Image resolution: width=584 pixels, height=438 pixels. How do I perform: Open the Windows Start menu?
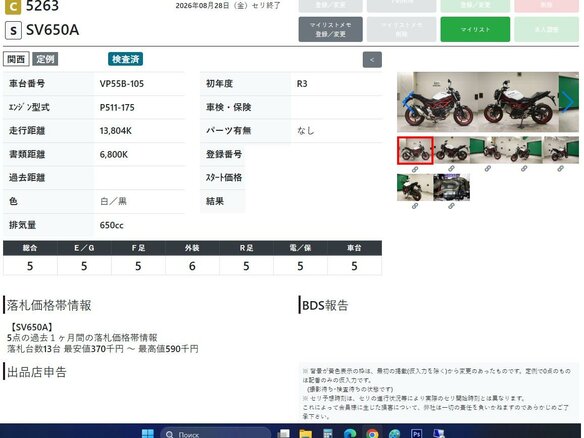point(147,434)
